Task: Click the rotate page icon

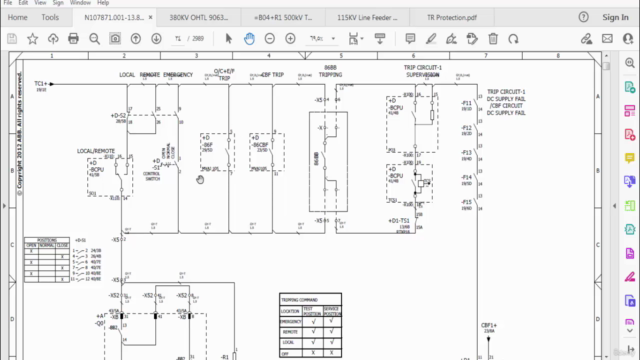Action: tap(513, 39)
